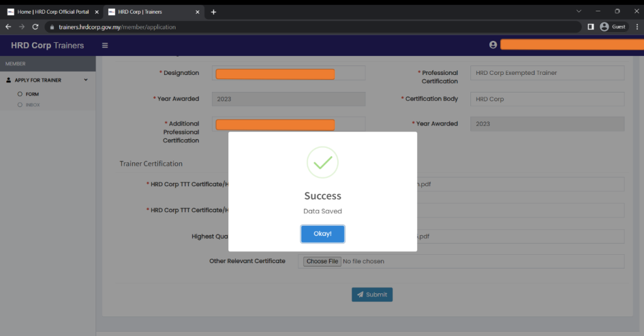Click the browser side panel icon
Image resolution: width=644 pixels, height=336 pixels.
tap(591, 27)
